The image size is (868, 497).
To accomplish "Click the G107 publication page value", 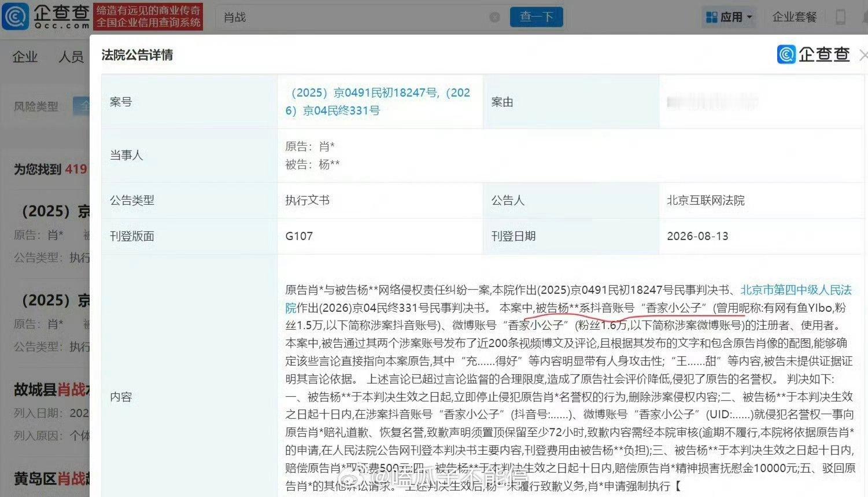I will pyautogui.click(x=299, y=236).
